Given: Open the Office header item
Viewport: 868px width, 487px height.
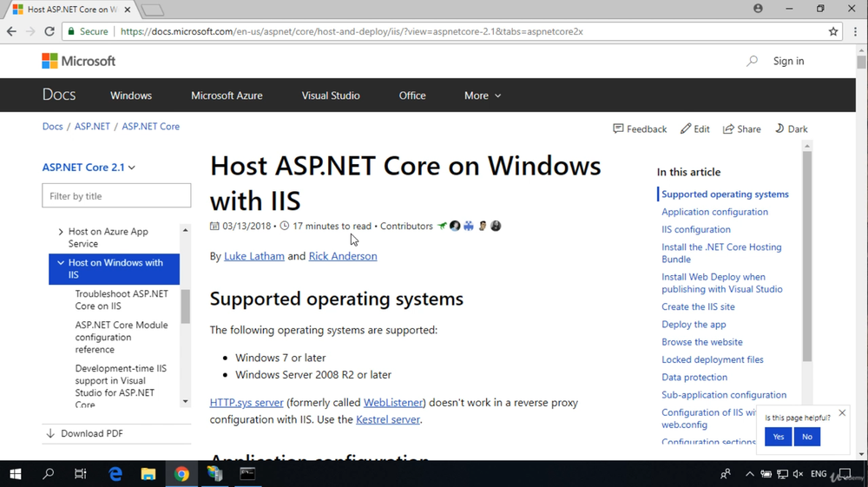Looking at the screenshot, I should 412,95.
